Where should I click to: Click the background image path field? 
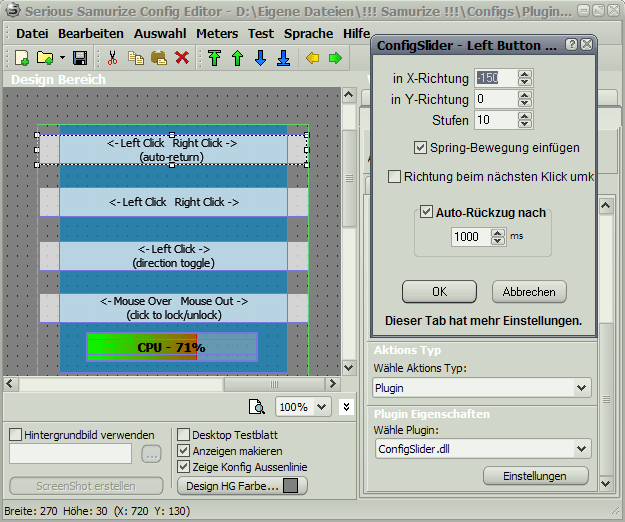[71, 454]
